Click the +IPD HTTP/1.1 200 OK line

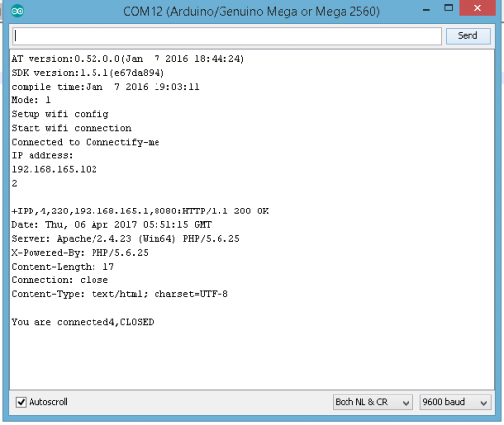(x=140, y=212)
